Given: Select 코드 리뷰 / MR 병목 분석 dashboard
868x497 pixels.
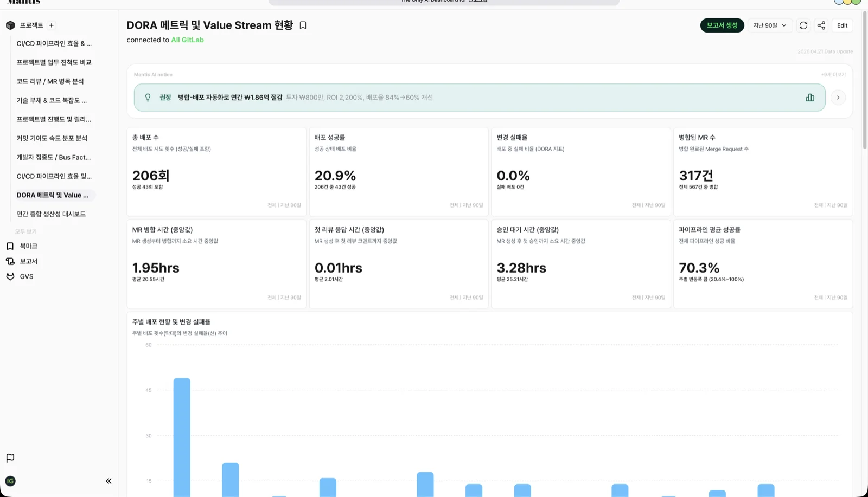Looking at the screenshot, I should [x=50, y=81].
